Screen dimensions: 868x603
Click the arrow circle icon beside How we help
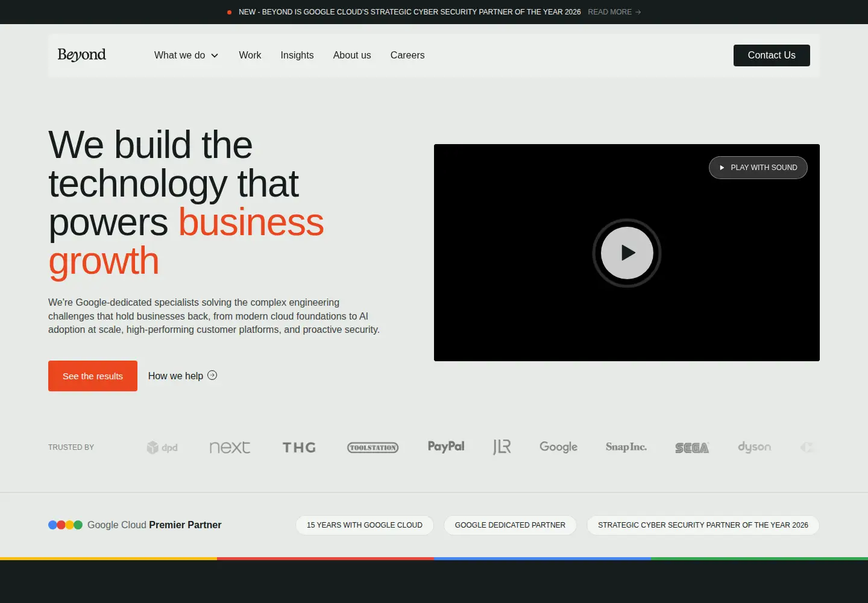pos(212,375)
